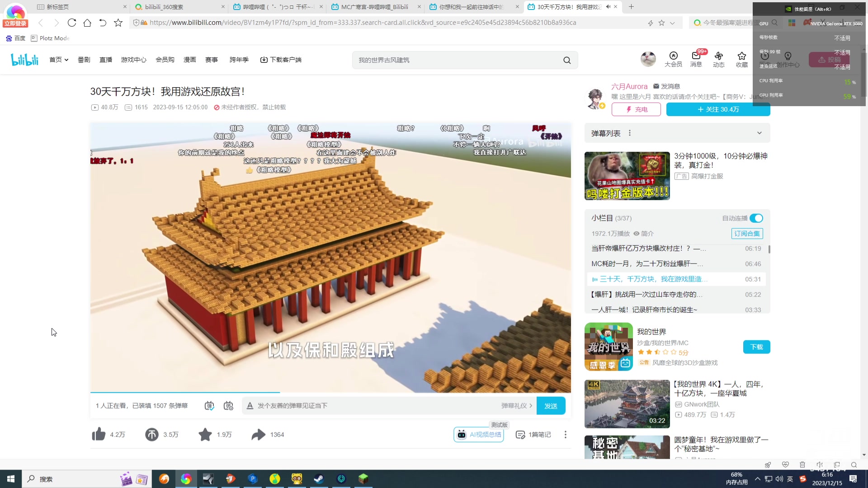This screenshot has width=868, height=488.
Task: Collapse the 弹幕列表 panel
Action: (759, 132)
